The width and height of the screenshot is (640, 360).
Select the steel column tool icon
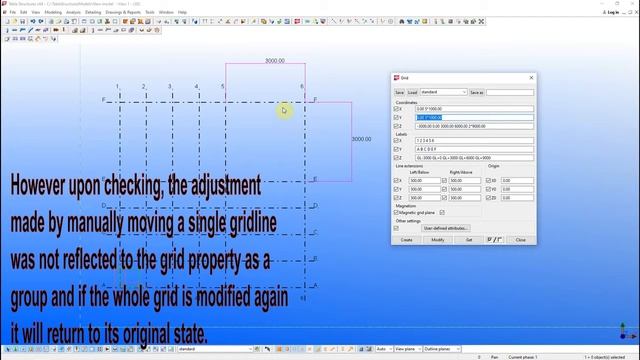7,30
